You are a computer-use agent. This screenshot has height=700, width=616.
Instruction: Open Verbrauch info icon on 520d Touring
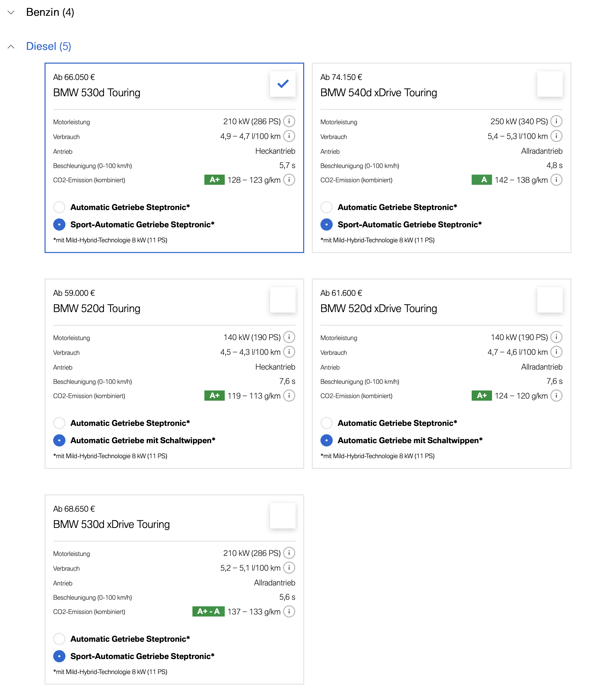[x=289, y=352]
